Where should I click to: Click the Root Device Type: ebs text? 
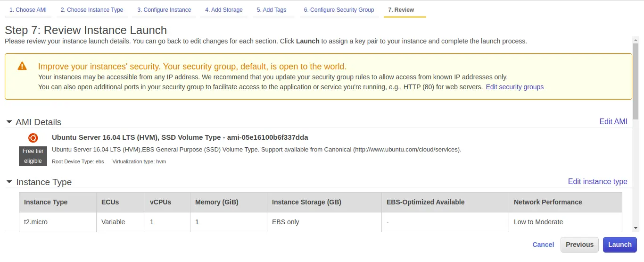pos(78,161)
